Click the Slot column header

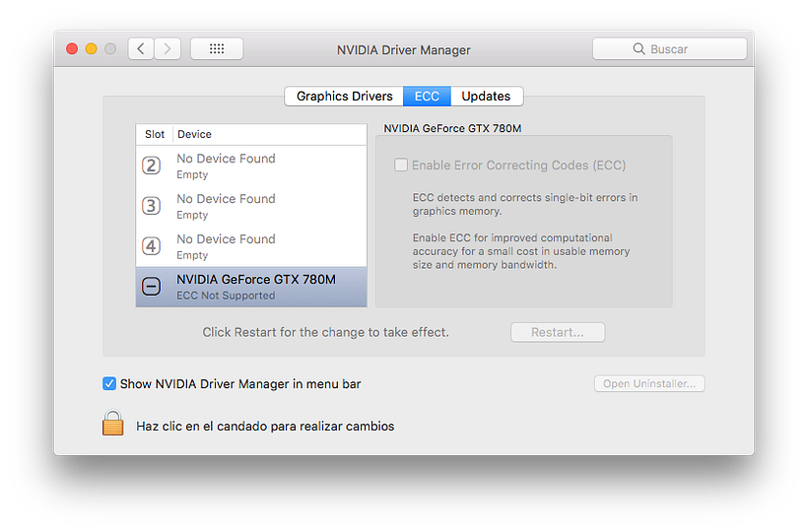pyautogui.click(x=155, y=134)
